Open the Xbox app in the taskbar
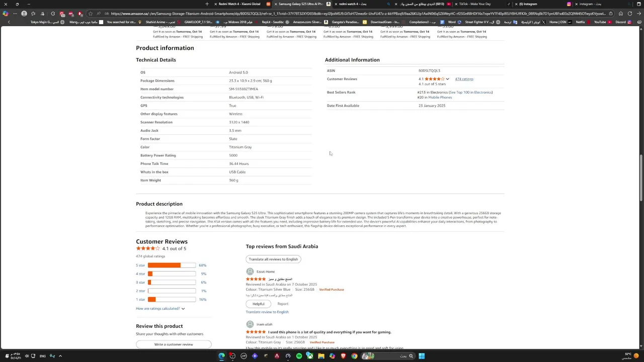The height and width of the screenshot is (362, 644). click(x=310, y=356)
